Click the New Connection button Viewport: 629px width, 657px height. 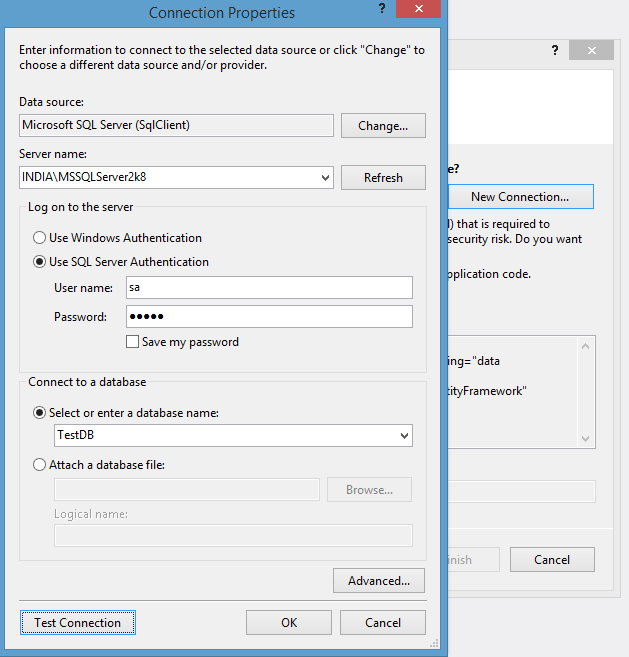520,197
